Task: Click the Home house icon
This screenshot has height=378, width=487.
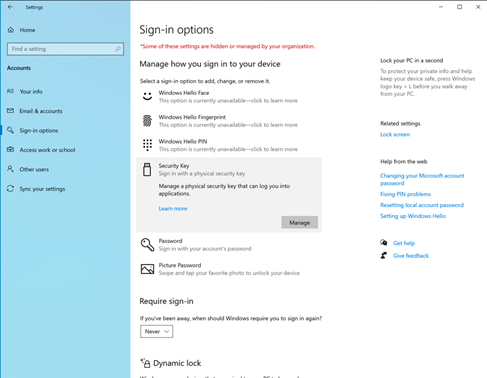Action: click(x=11, y=30)
